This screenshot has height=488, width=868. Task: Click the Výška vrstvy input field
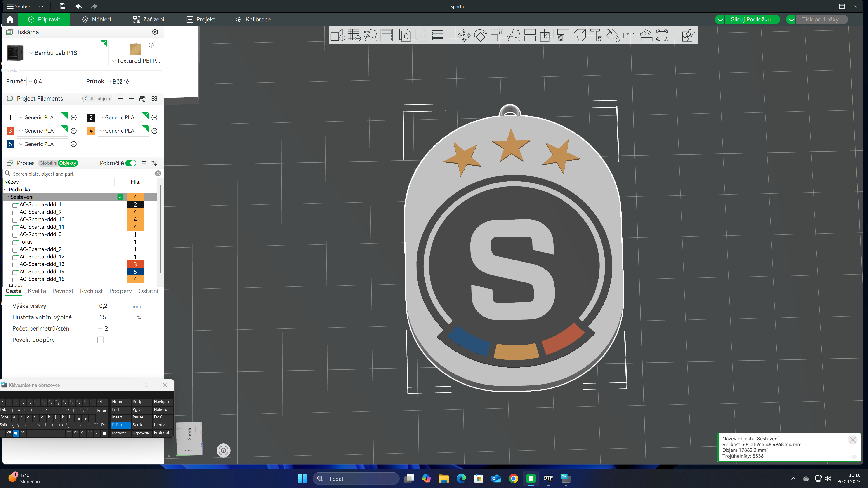pyautogui.click(x=120, y=306)
